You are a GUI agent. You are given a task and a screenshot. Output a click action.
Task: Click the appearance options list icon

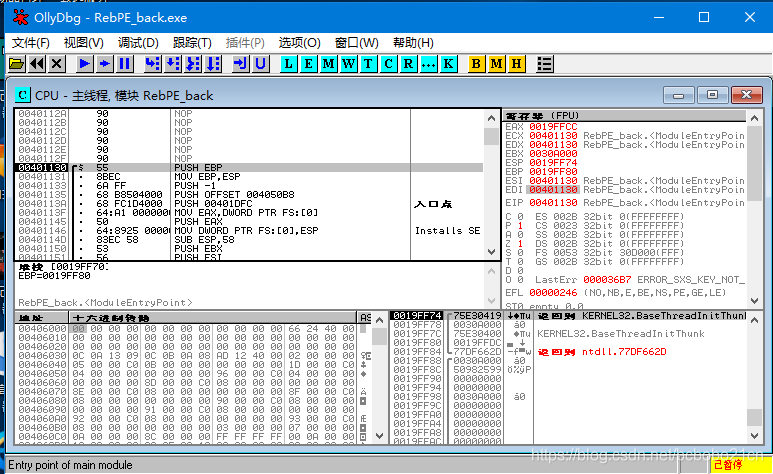tap(544, 64)
